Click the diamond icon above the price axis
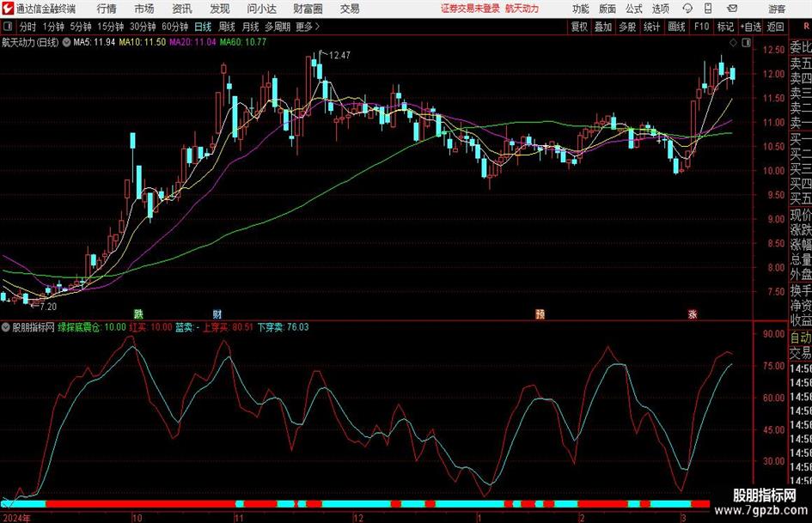 [x=733, y=43]
